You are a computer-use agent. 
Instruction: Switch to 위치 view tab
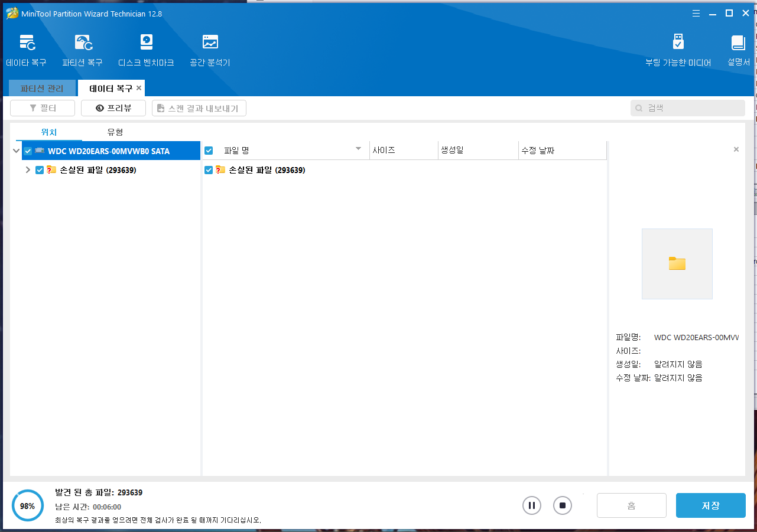[49, 132]
